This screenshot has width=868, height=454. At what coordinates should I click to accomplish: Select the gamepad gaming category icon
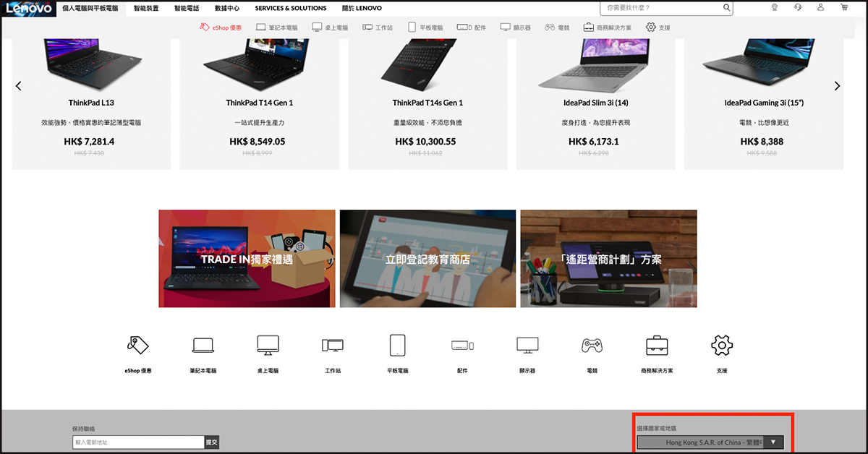click(592, 345)
